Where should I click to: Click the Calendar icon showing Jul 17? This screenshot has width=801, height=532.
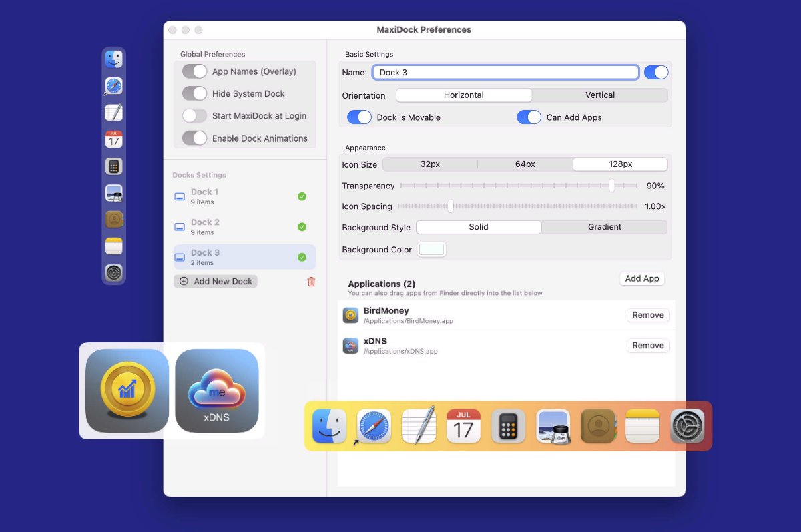(x=463, y=425)
